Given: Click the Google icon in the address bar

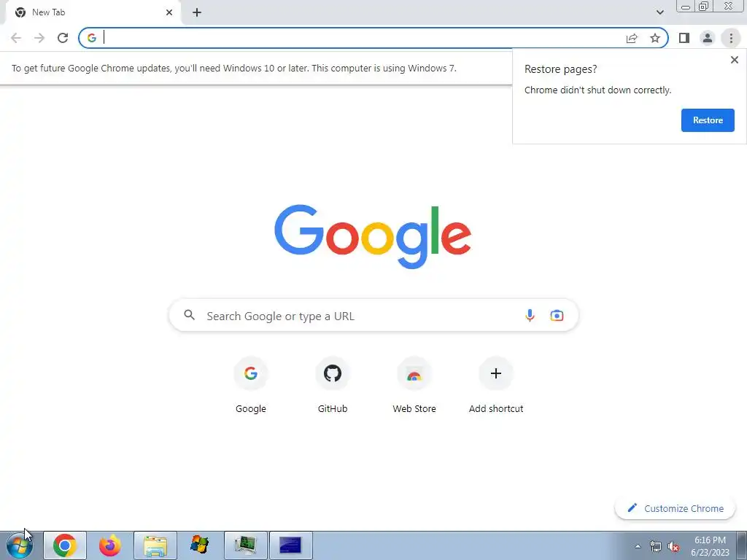Looking at the screenshot, I should (91, 38).
